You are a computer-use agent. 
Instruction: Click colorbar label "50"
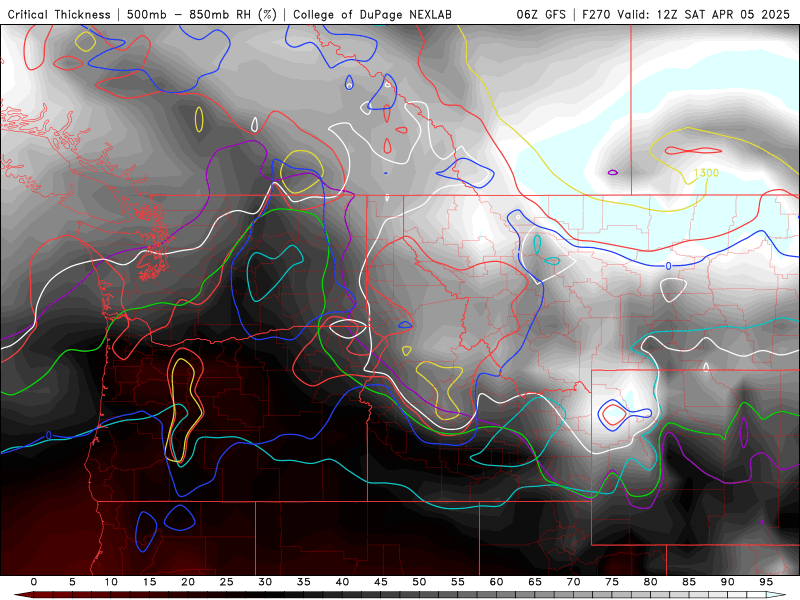pos(419,582)
